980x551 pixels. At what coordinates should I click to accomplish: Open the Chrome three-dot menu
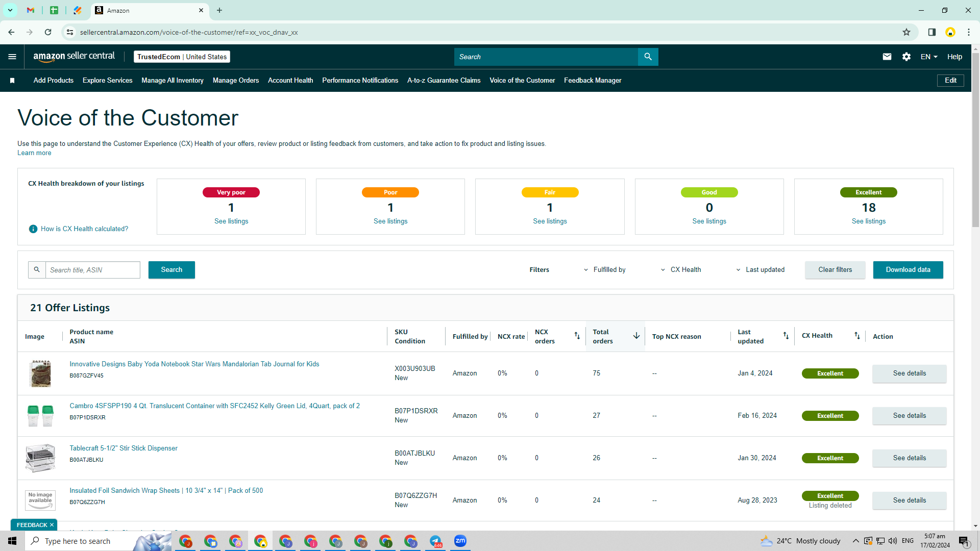968,32
